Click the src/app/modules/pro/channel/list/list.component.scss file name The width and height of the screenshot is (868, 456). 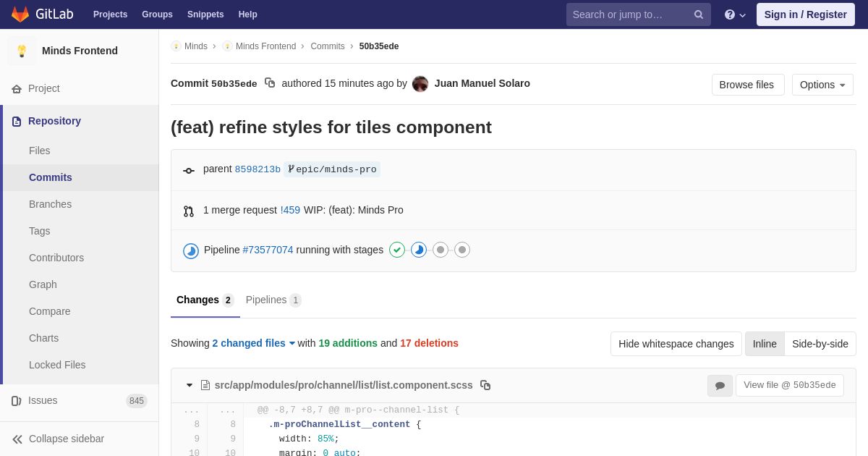(x=344, y=385)
